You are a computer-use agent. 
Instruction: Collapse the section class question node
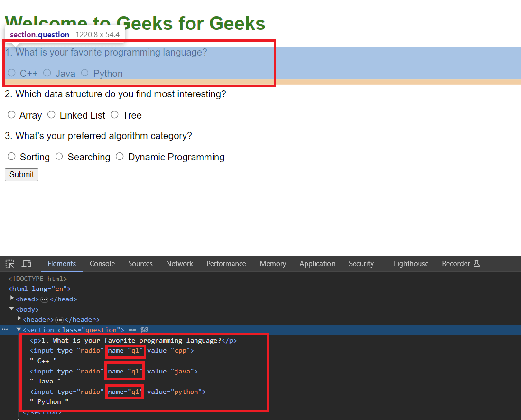pos(19,329)
